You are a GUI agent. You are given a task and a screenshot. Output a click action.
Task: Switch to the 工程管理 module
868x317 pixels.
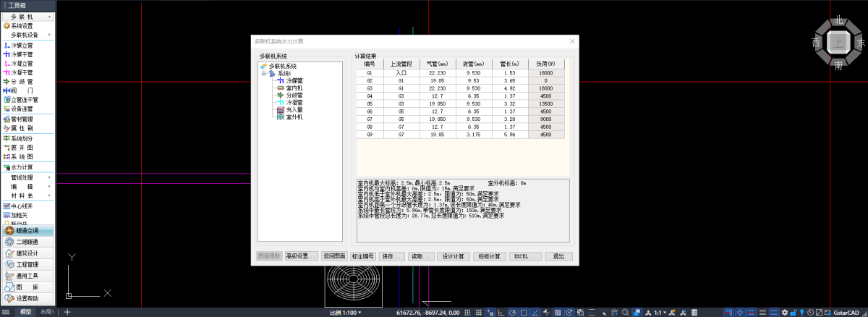[x=28, y=264]
